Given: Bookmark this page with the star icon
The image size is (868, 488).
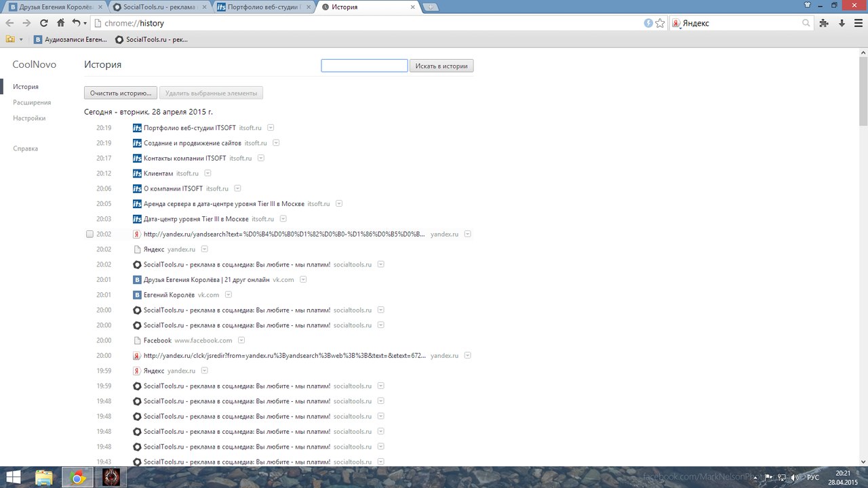Looking at the screenshot, I should (660, 23).
